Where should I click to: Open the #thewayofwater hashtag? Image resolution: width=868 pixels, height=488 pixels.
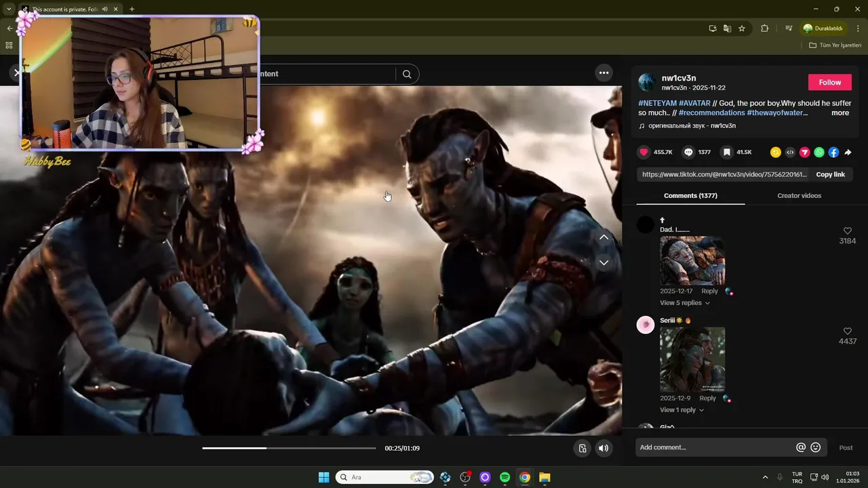(775, 113)
